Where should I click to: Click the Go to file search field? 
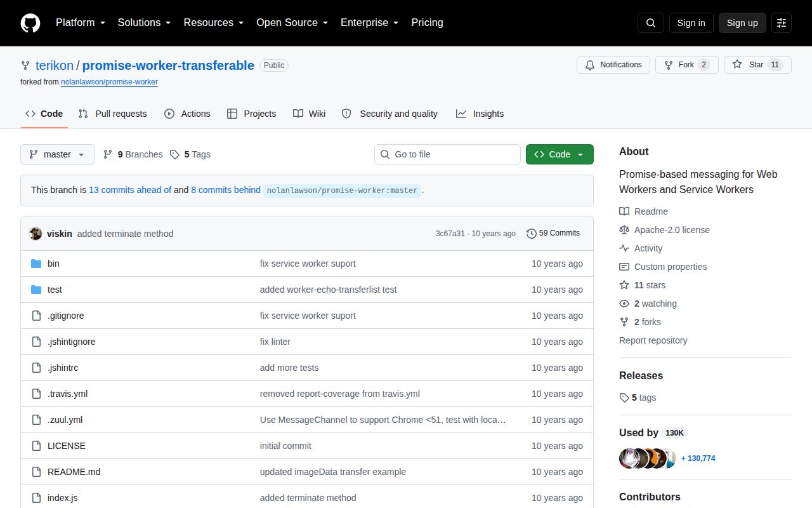click(447, 154)
